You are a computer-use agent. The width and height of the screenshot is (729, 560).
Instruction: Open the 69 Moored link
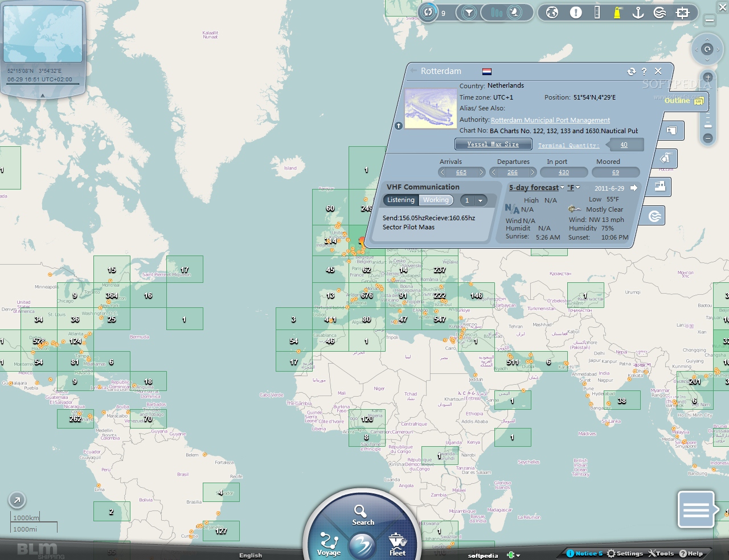click(x=616, y=172)
